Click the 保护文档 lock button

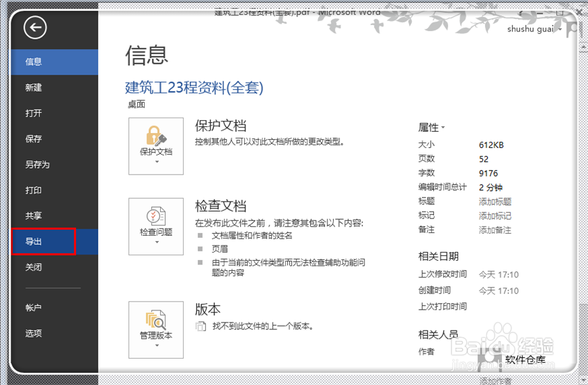coord(156,146)
